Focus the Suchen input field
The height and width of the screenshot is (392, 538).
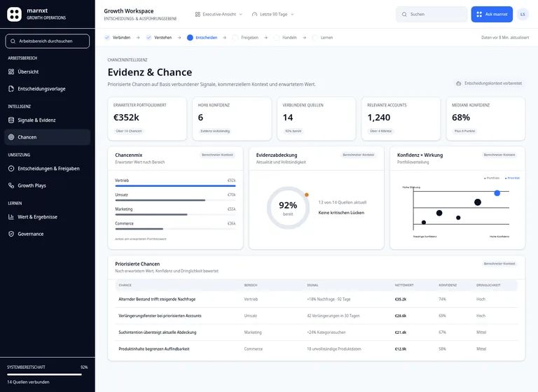pyautogui.click(x=432, y=15)
